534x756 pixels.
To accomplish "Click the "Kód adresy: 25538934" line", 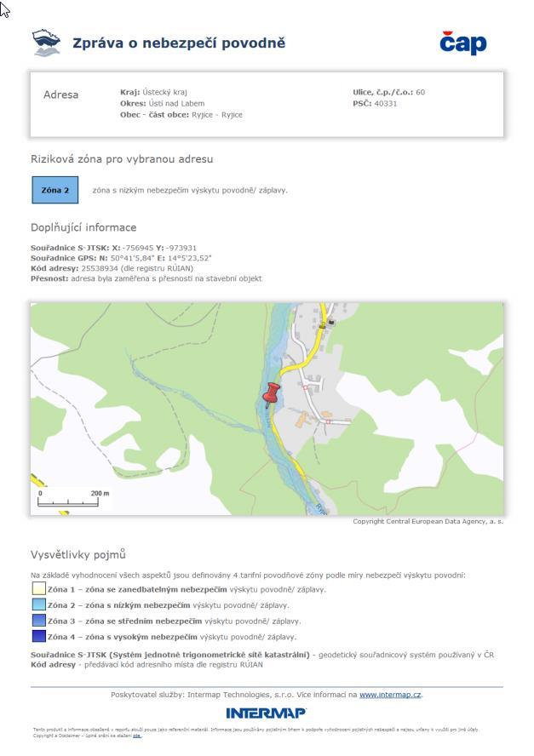I will 112,268.
